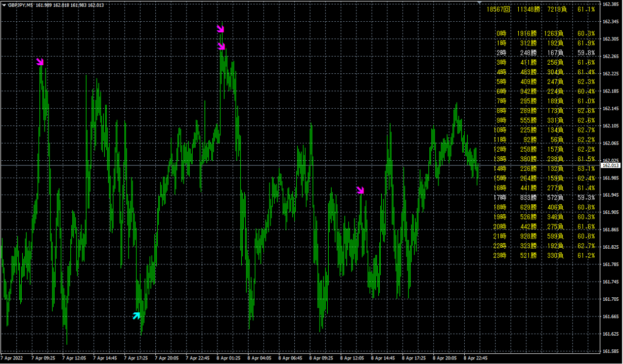Click the 1916勝 wins value
This screenshot has height=364, width=623.
coord(526,33)
